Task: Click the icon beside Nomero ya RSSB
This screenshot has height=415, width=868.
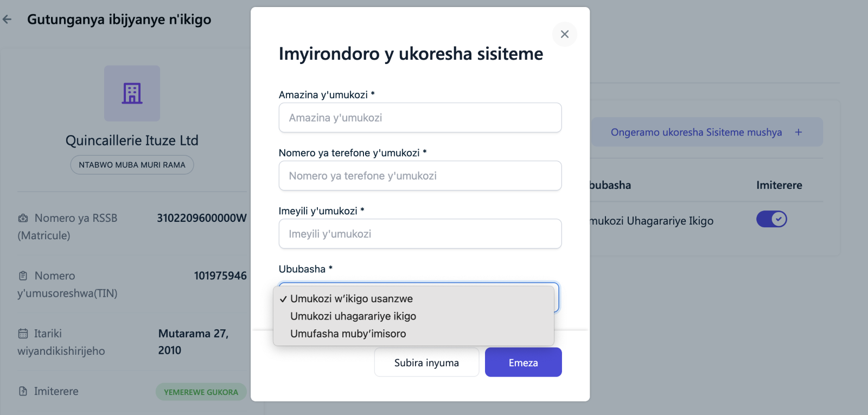Action: coord(23,218)
